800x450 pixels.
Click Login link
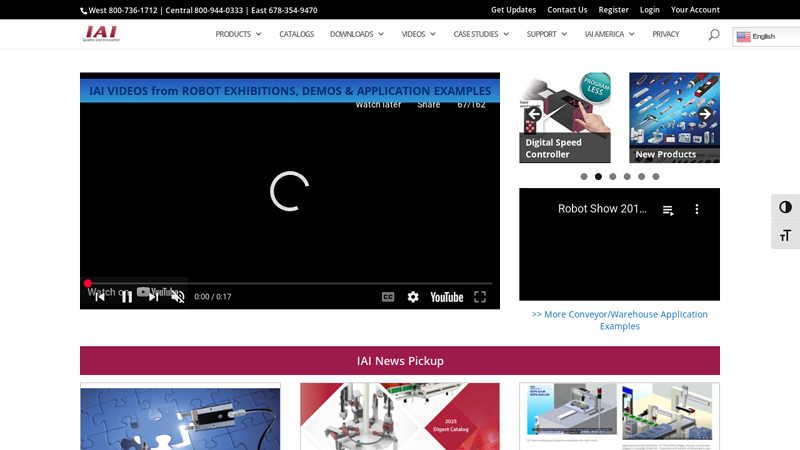(649, 10)
